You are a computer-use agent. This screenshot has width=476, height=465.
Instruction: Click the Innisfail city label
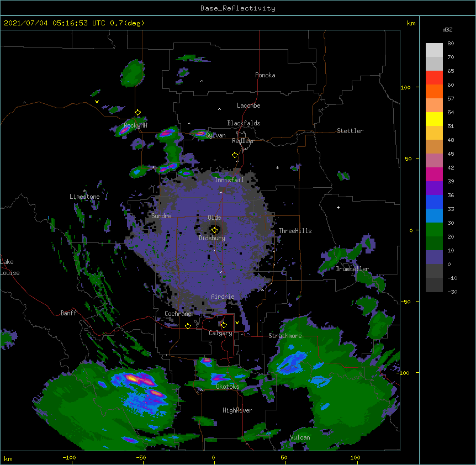pyautogui.click(x=229, y=180)
